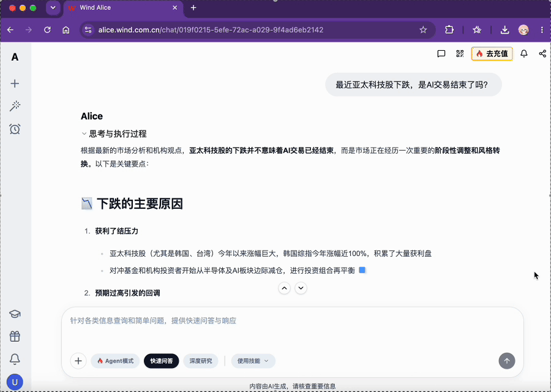Go back with browser back arrow
The height and width of the screenshot is (392, 551).
[x=10, y=30]
